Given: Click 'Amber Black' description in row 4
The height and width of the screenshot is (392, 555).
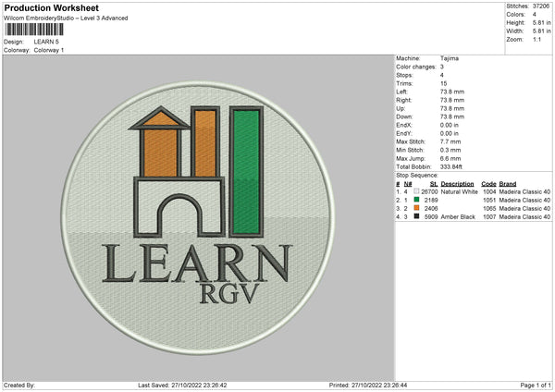Looking at the screenshot, I should (x=458, y=217).
